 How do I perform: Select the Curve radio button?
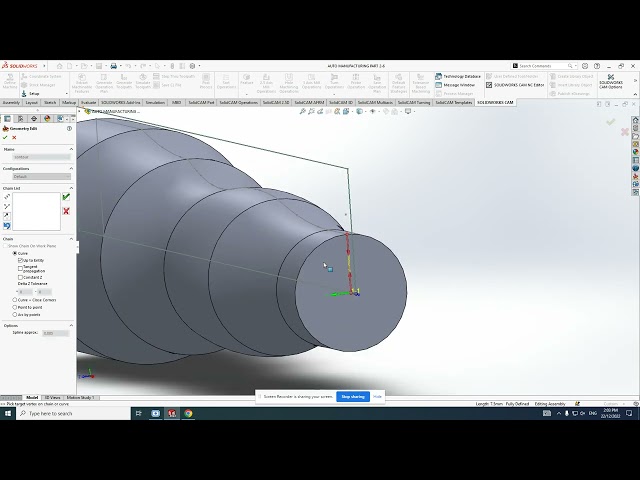[x=15, y=253]
